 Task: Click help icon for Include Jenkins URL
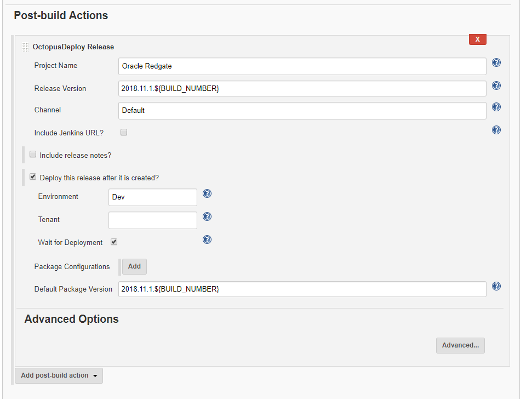click(x=496, y=130)
